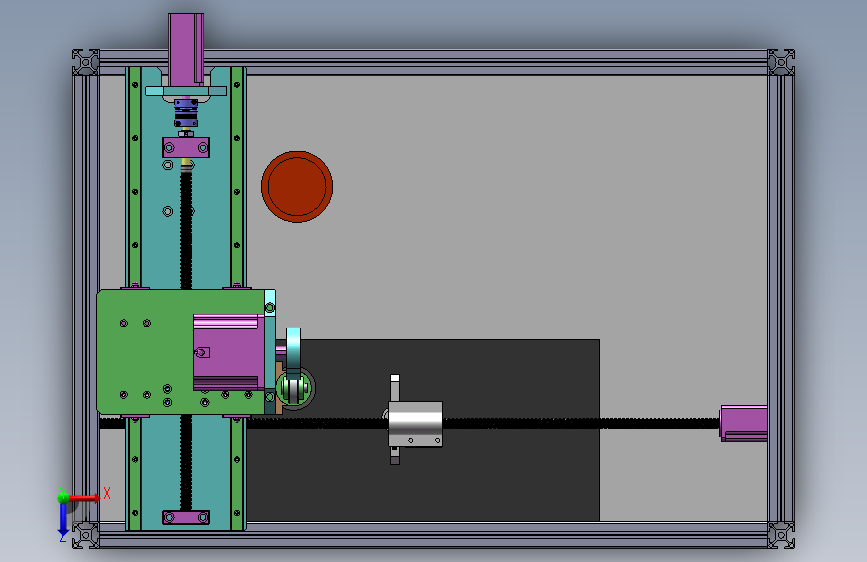Click upper purple bearing block below coupling
This screenshot has width=867, height=562.
click(186, 148)
